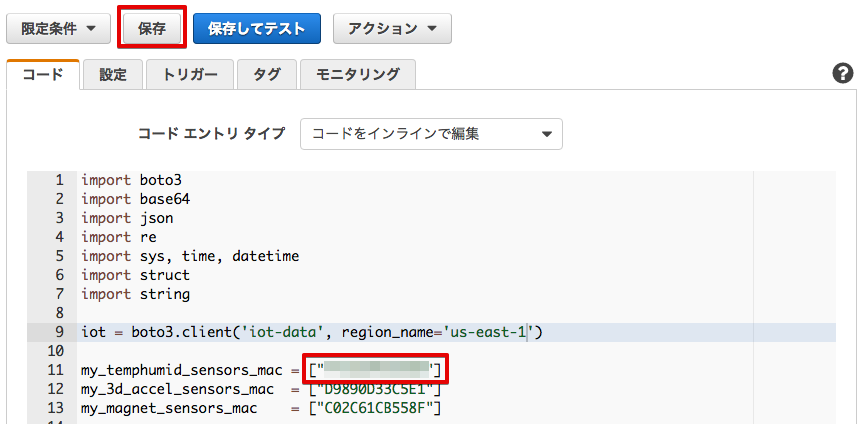Click line 2 'import base64'
The height and width of the screenshot is (424, 859).
point(136,199)
